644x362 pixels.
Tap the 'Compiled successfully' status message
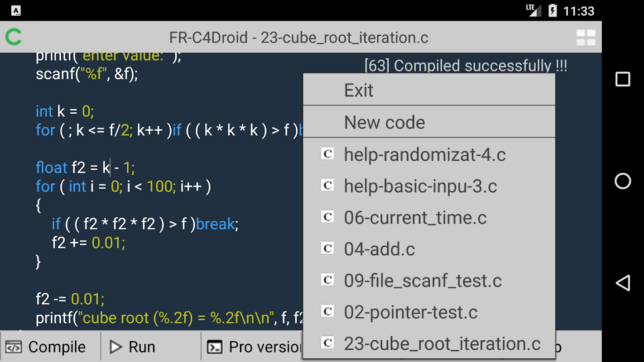[466, 66]
